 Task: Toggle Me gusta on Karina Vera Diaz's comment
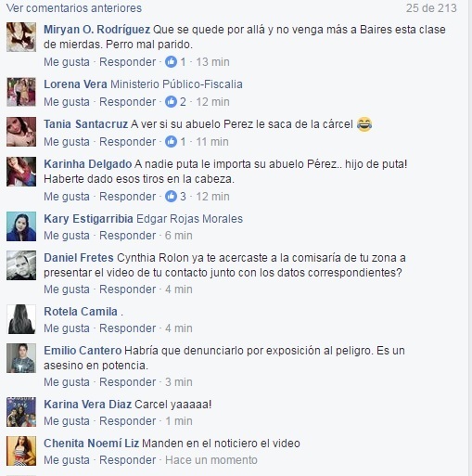[x=67, y=421]
